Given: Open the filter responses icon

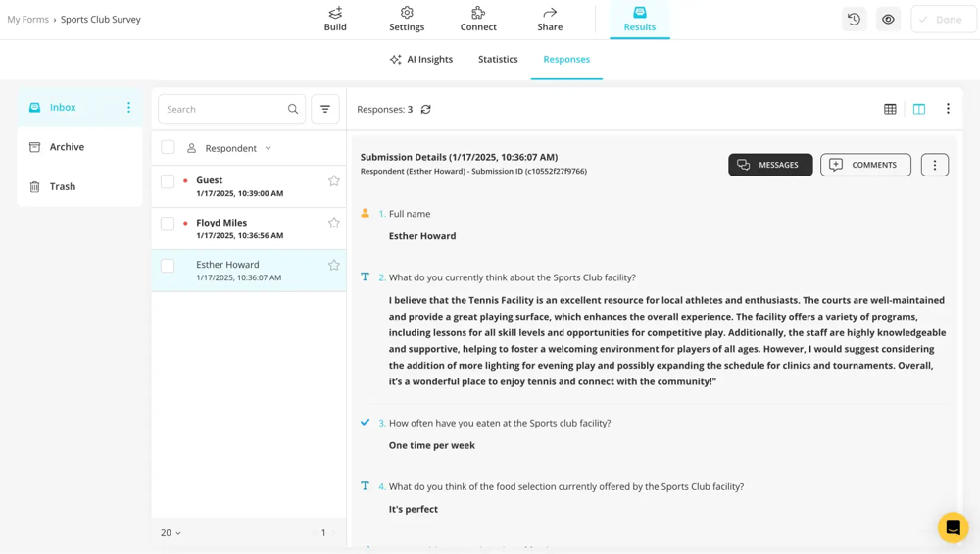Looking at the screenshot, I should pos(325,109).
